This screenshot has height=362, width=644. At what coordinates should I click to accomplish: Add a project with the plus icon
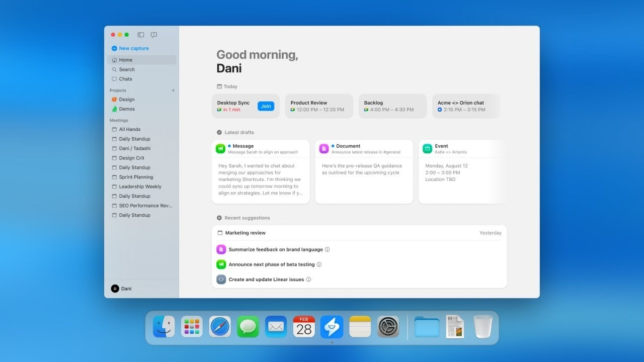[x=173, y=90]
